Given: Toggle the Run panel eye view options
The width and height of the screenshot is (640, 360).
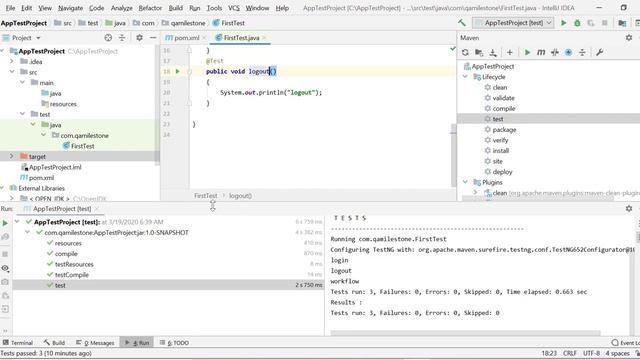Looking at the screenshot, I should 5,268.
